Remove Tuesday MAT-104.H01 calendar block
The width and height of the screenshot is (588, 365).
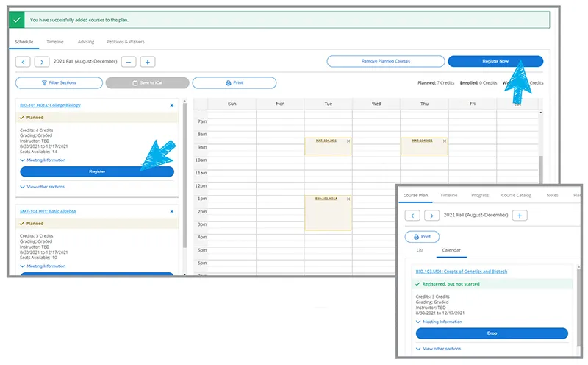coord(348,140)
